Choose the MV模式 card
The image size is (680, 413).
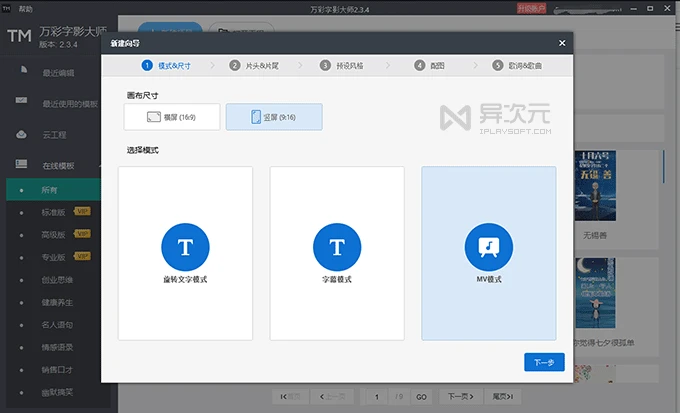(x=489, y=253)
